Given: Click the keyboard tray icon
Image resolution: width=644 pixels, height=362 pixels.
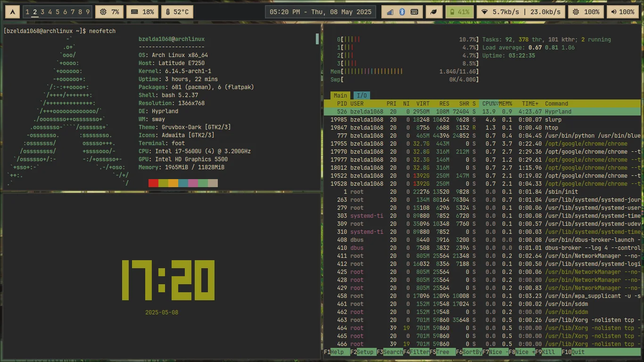Looking at the screenshot, I should pos(414,12).
